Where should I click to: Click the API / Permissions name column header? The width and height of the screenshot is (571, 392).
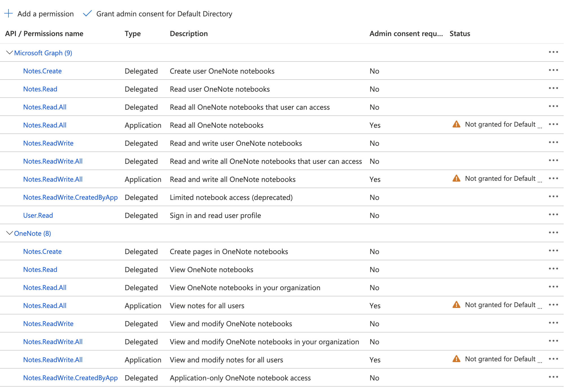click(44, 34)
